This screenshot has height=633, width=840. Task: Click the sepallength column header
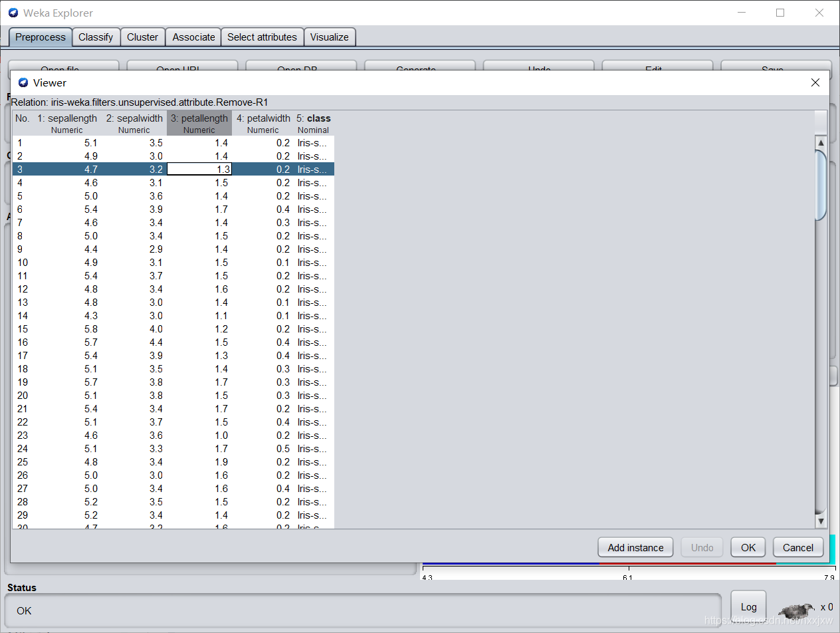(67, 124)
